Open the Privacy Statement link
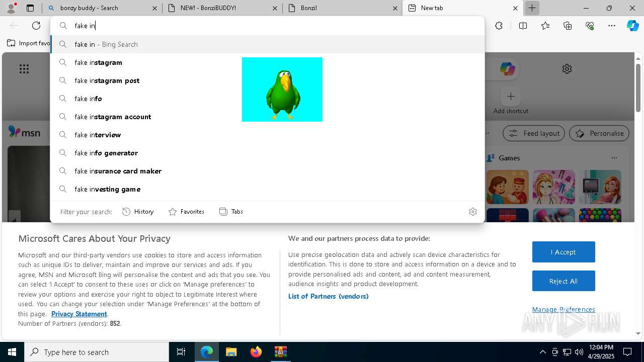 [79, 314]
